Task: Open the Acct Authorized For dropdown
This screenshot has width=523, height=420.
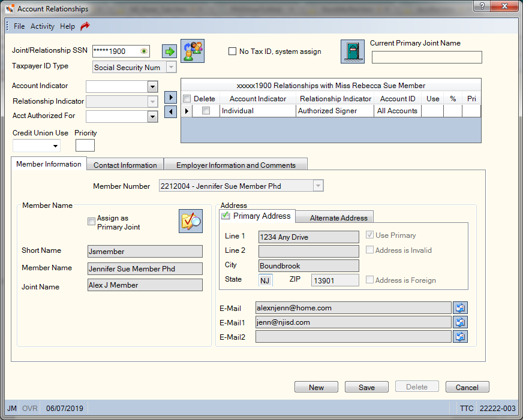Action: click(x=152, y=117)
